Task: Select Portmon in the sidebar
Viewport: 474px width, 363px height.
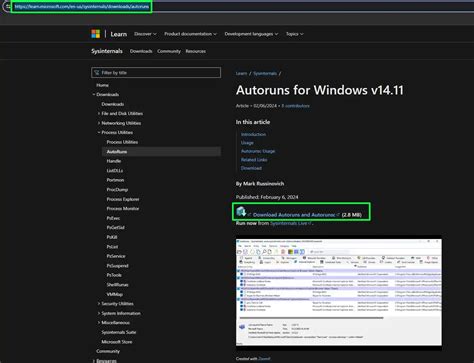Action: (115, 180)
